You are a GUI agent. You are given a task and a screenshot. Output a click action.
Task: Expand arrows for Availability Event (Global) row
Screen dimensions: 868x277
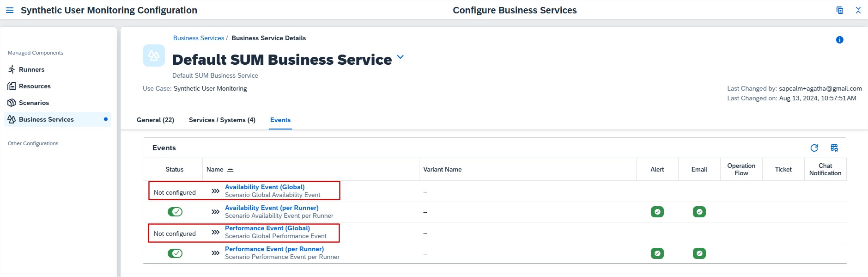pos(215,191)
